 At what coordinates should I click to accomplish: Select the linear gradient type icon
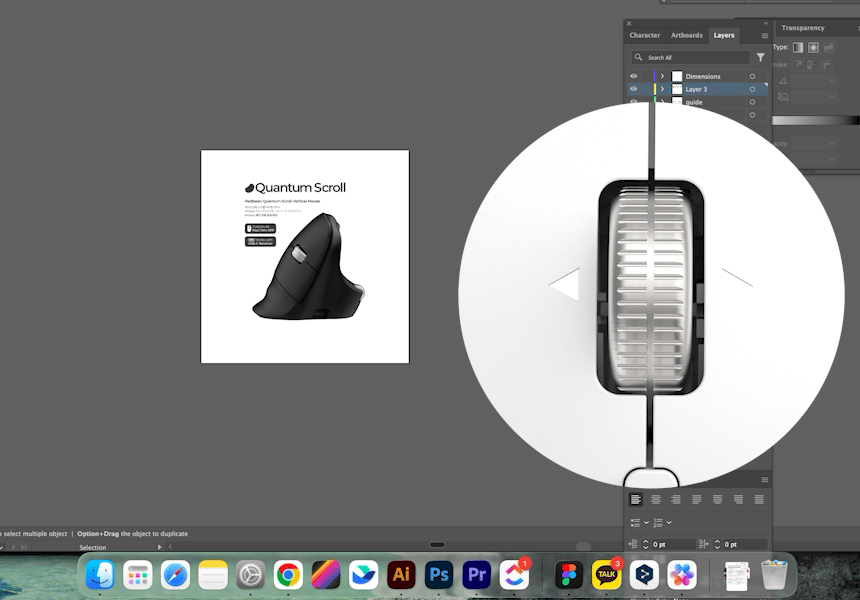[798, 48]
